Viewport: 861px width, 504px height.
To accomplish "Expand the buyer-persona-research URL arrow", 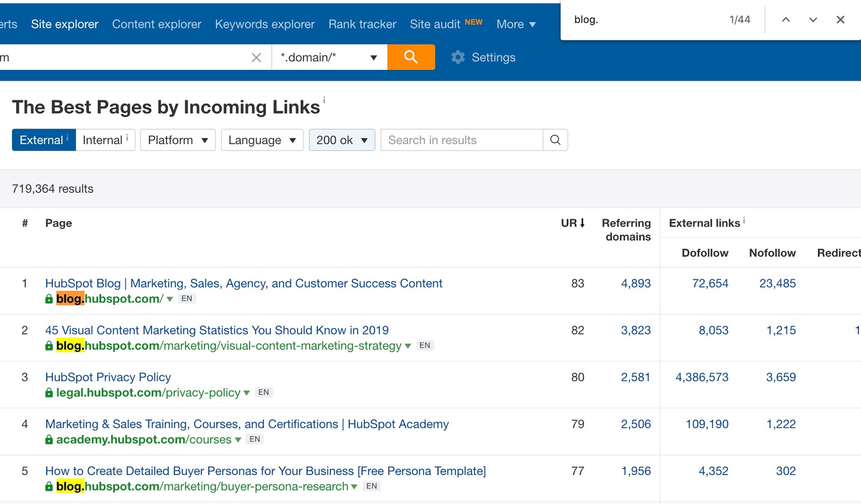I will (354, 486).
